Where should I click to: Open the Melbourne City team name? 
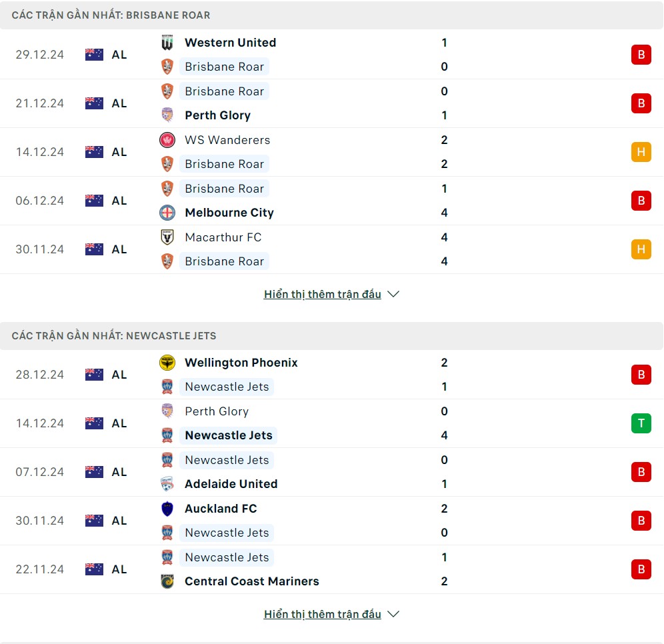pos(229,213)
